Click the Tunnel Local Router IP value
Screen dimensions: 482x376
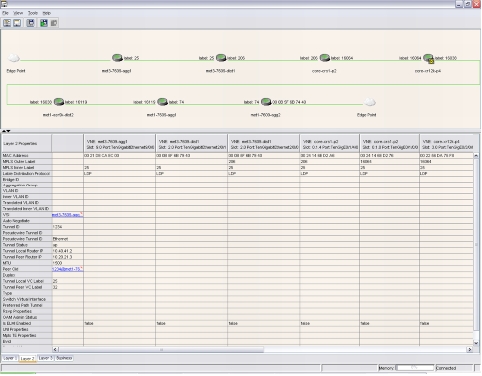[62, 251]
